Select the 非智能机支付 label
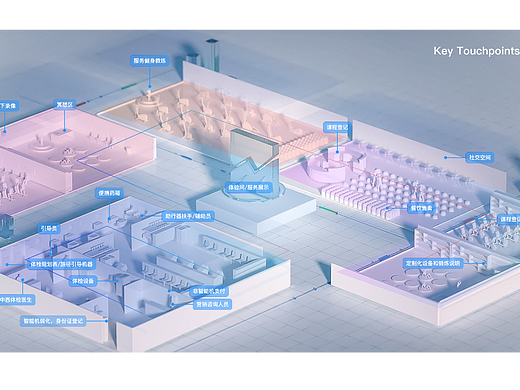Image resolution: width=520 pixels, height=390 pixels. [x=209, y=291]
